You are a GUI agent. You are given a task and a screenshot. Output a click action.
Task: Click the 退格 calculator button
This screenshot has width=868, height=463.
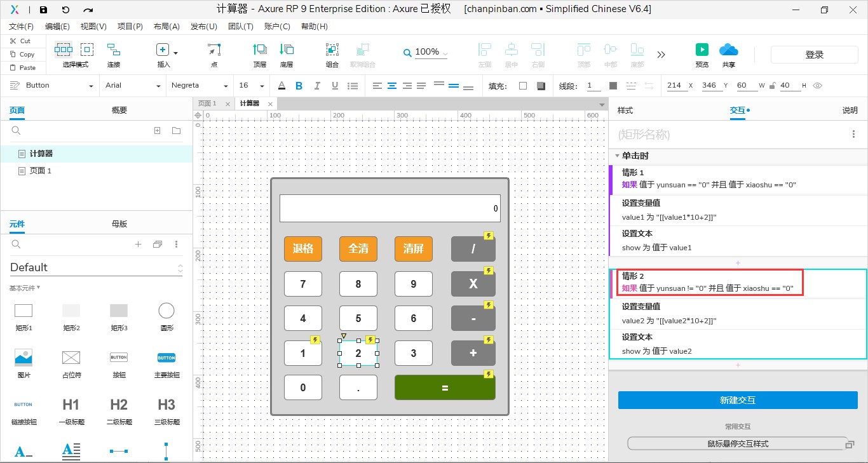[x=303, y=248]
